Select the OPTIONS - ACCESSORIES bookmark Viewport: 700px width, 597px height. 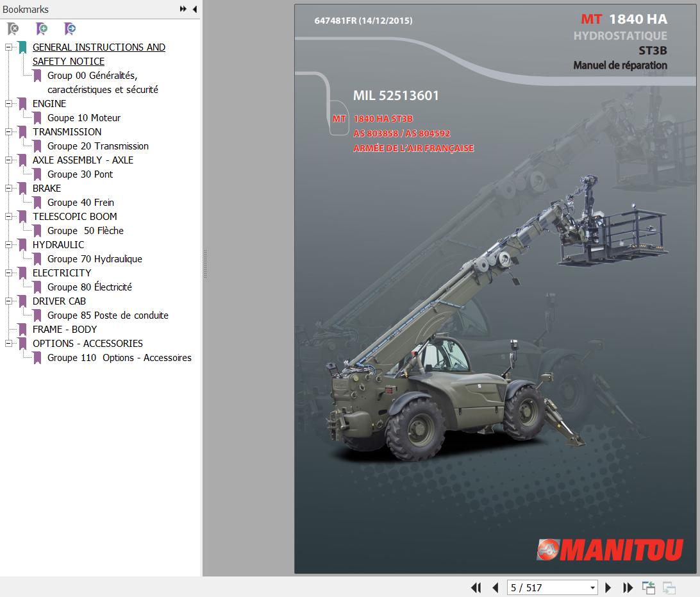pyautogui.click(x=87, y=343)
